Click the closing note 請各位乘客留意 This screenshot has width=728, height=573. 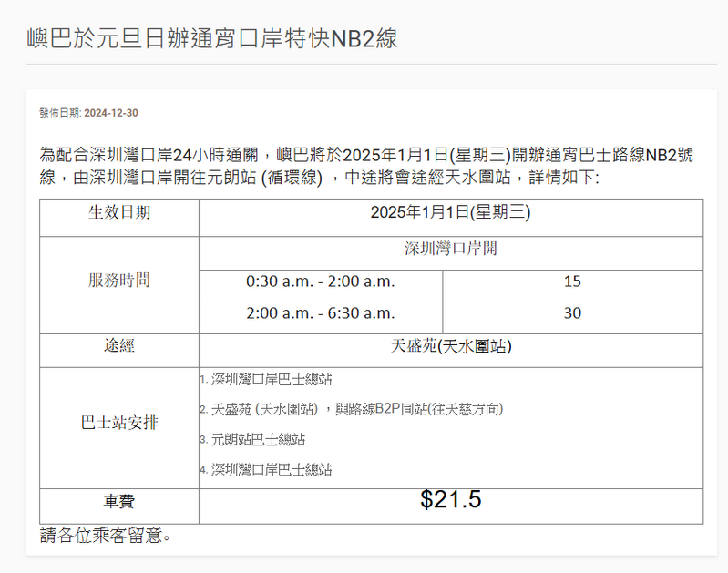click(106, 536)
